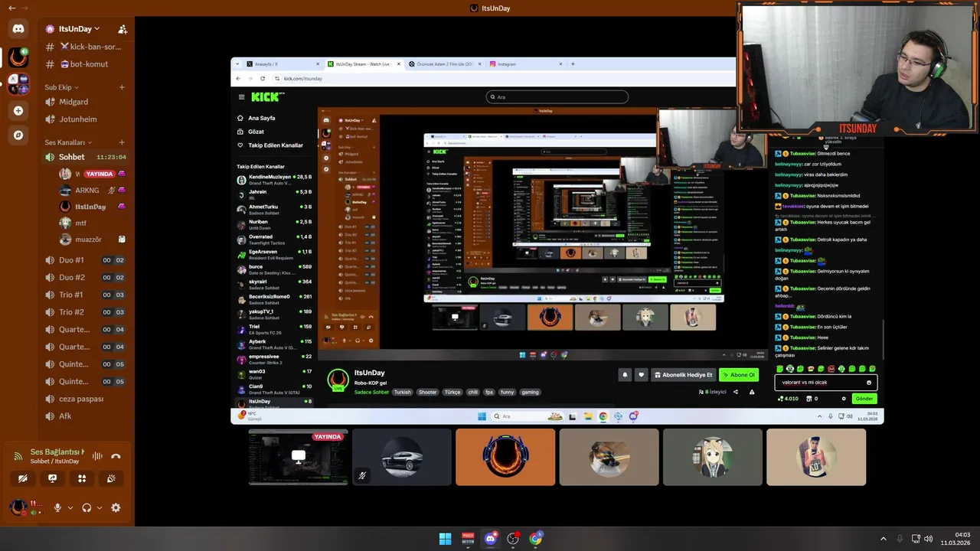Select the YAYINDA stream thumbnail tile
Viewport: 980px width, 551px height.
click(298, 457)
